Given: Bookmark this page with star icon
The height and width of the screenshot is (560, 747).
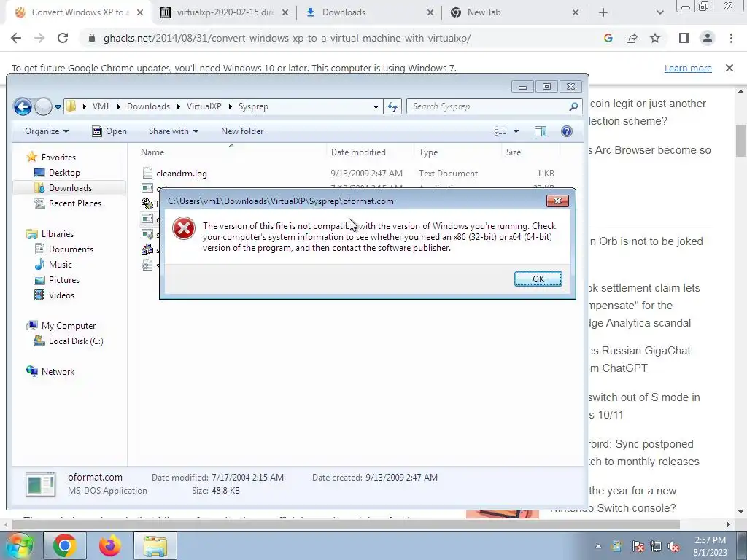Looking at the screenshot, I should coord(655,39).
